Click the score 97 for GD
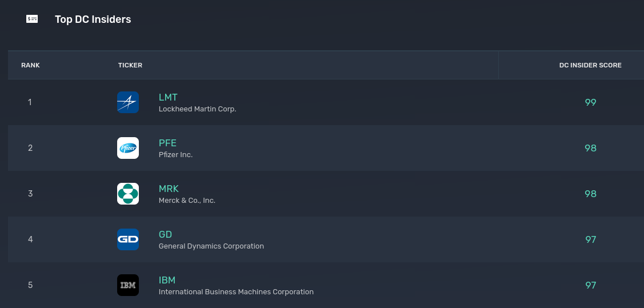The width and height of the screenshot is (644, 308). (591, 239)
